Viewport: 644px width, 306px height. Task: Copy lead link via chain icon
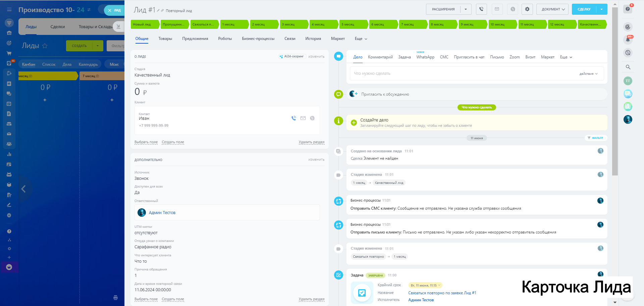coord(162,11)
